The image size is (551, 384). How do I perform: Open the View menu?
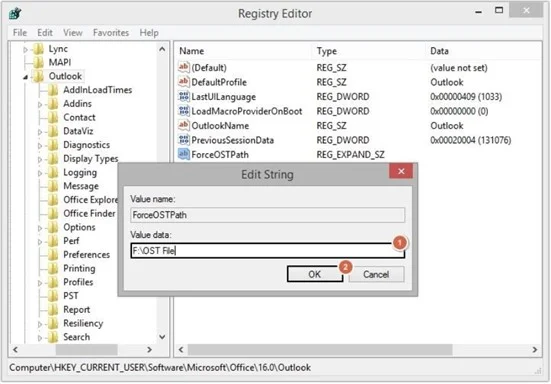click(x=73, y=33)
